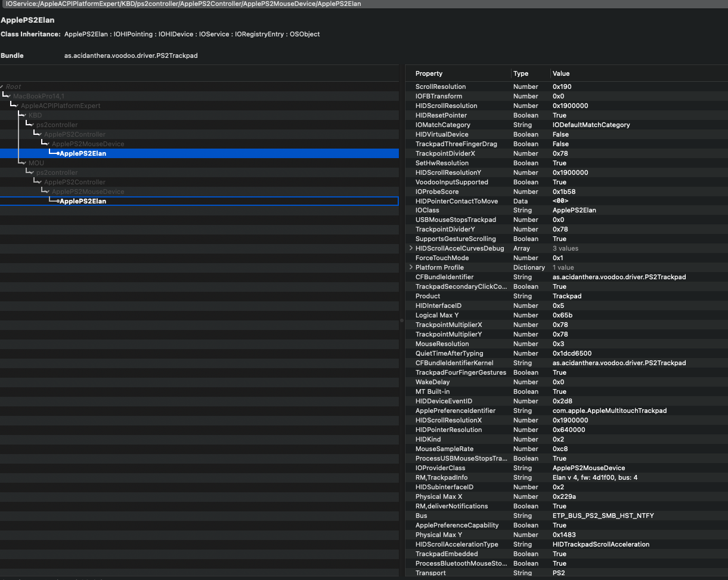The height and width of the screenshot is (580, 728).
Task: Sort properties by the Property column header
Action: 429,73
